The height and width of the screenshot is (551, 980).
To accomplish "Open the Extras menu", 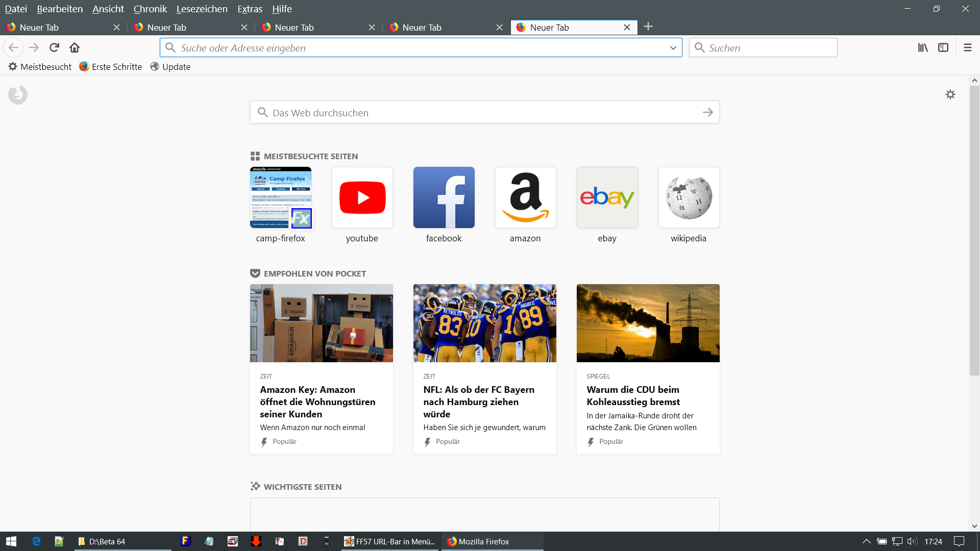I will tap(250, 9).
